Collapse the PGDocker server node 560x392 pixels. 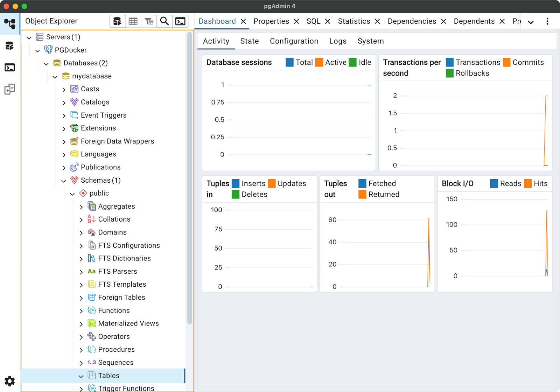click(38, 50)
